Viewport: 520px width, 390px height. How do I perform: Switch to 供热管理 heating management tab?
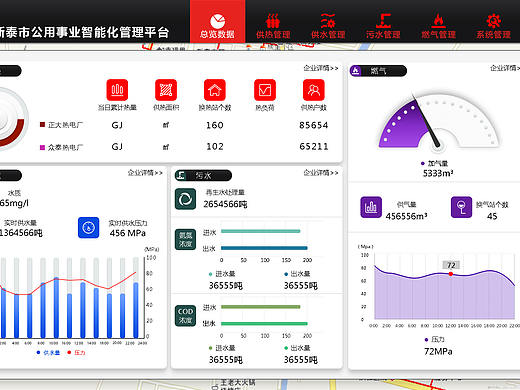click(273, 25)
